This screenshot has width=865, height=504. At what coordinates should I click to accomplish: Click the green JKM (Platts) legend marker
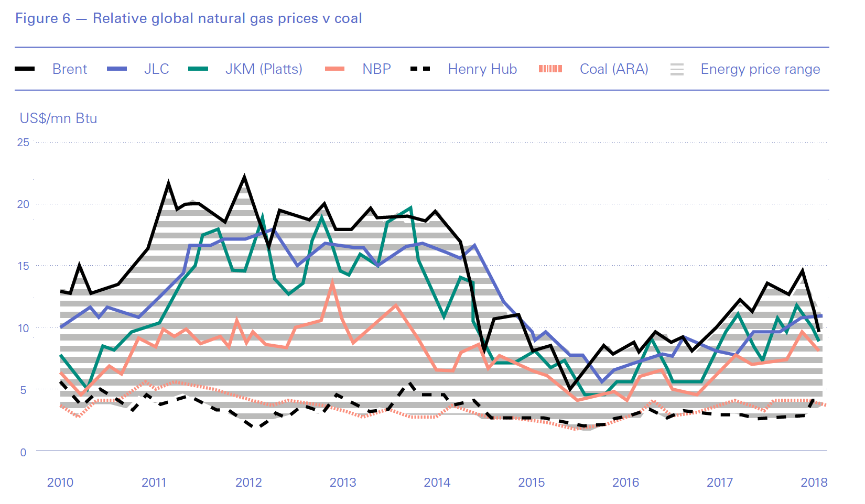[x=198, y=69]
